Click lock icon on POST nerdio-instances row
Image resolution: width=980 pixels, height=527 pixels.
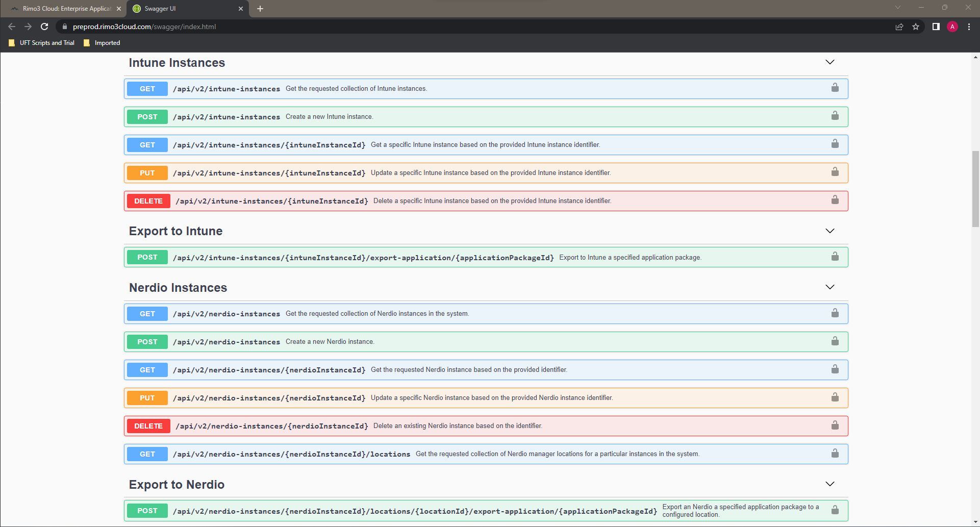tap(835, 341)
